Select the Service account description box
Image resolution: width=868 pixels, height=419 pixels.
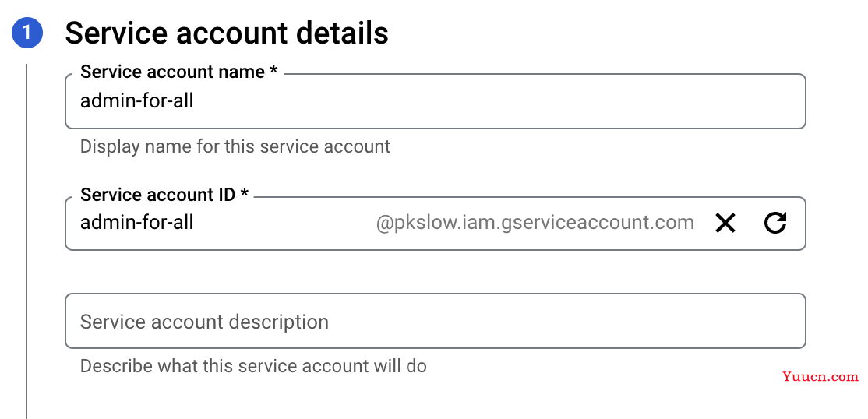coord(435,321)
